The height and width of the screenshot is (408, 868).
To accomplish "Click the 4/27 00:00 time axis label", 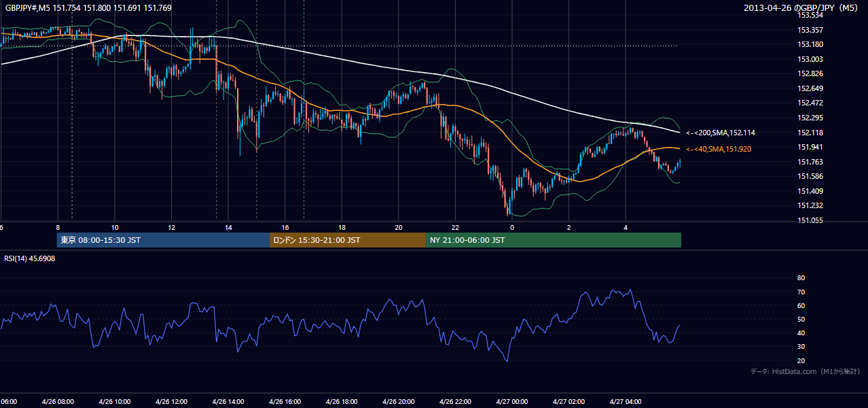I will tap(511, 402).
